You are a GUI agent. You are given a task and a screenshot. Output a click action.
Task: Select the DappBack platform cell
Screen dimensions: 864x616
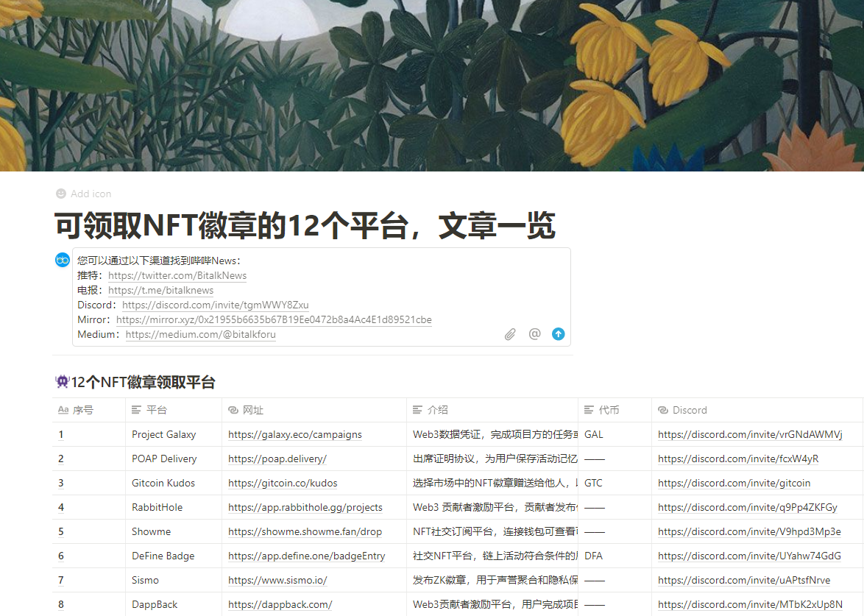click(174, 604)
